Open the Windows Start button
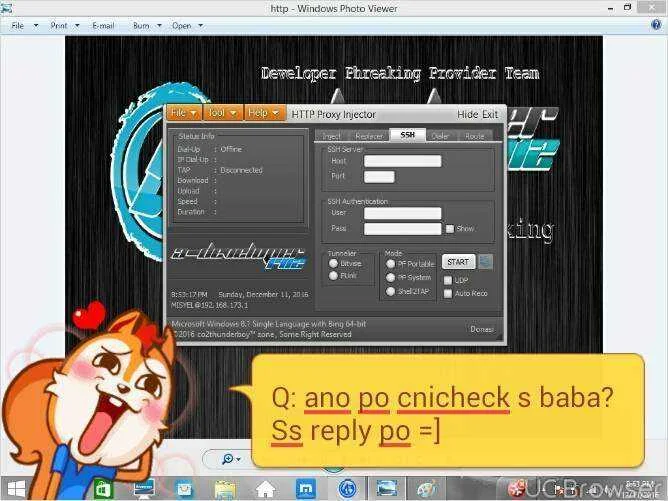The height and width of the screenshot is (501, 668). click(17, 489)
